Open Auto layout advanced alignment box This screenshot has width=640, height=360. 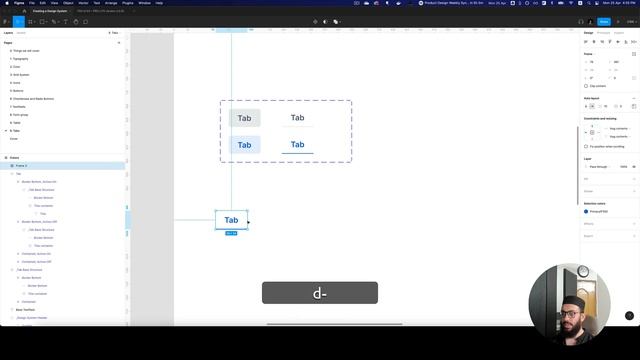point(634,107)
